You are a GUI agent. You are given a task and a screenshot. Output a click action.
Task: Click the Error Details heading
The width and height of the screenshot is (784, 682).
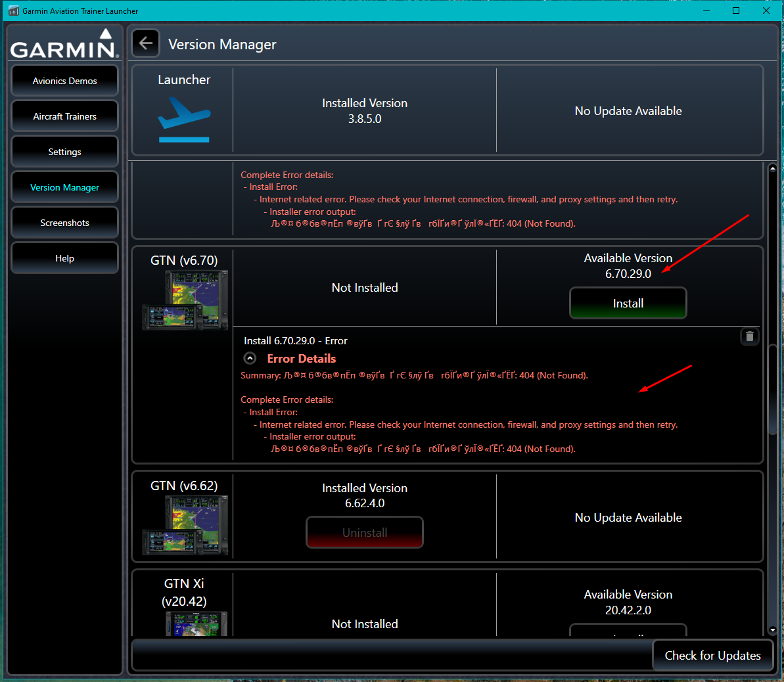pos(302,359)
